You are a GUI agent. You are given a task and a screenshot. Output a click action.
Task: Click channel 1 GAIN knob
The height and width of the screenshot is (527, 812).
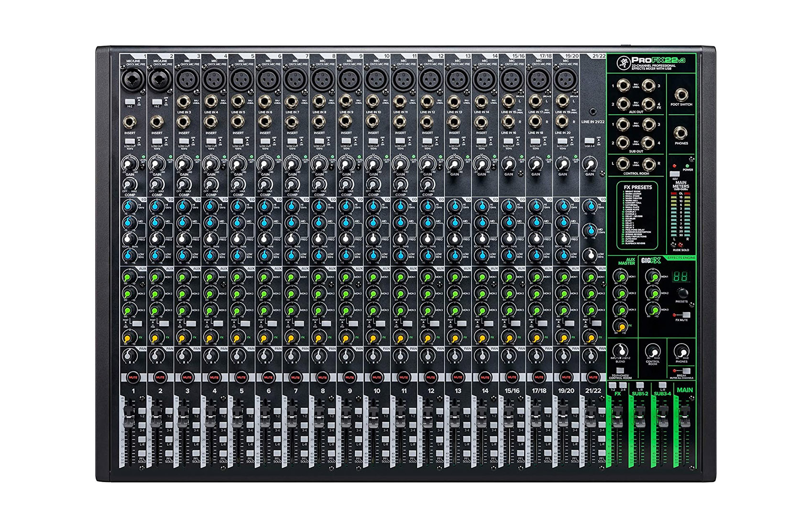coord(129,164)
